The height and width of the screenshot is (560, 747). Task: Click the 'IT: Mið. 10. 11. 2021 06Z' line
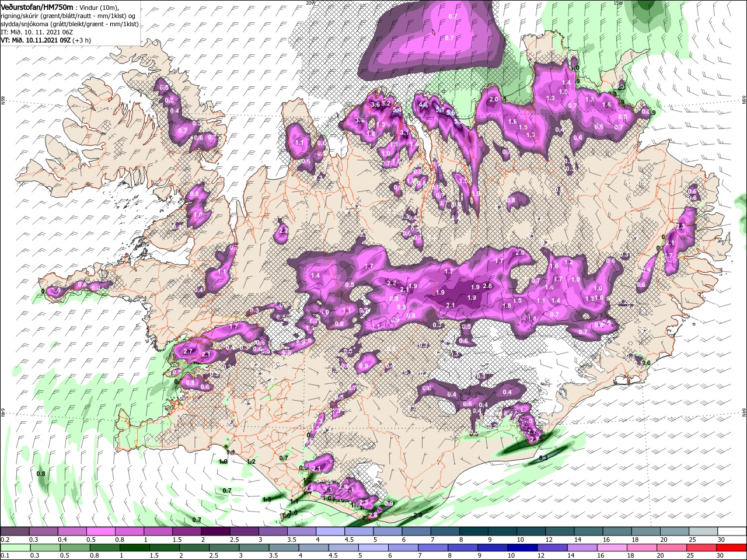click(36, 32)
